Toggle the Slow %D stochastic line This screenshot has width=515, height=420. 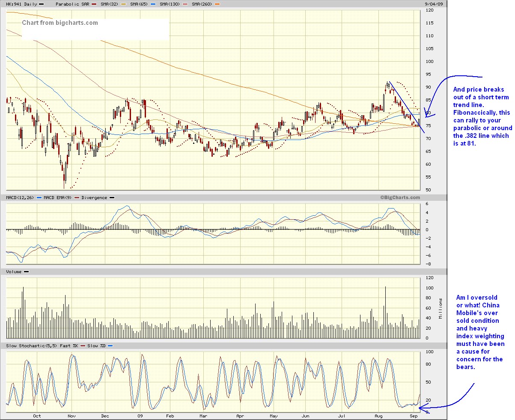(x=110, y=345)
